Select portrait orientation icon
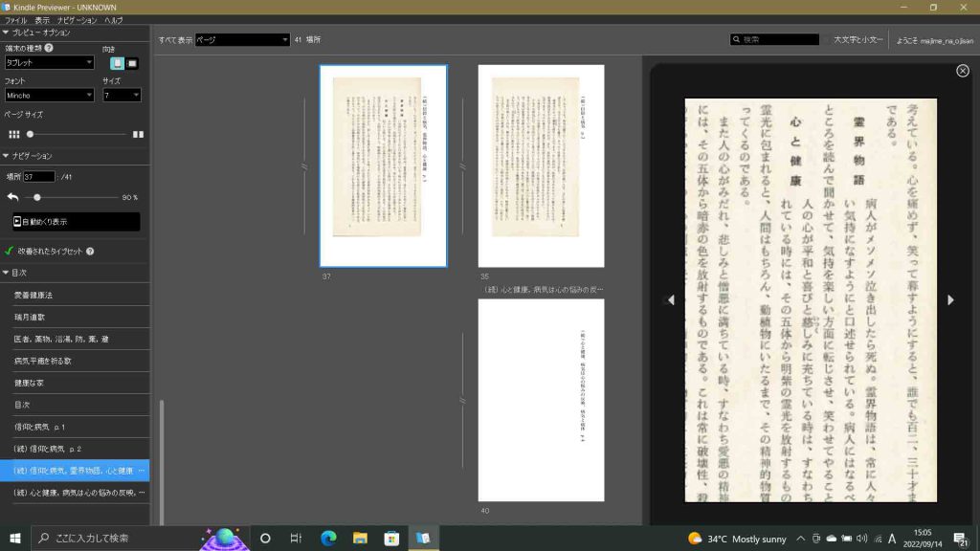The width and height of the screenshot is (980, 551). [x=117, y=63]
